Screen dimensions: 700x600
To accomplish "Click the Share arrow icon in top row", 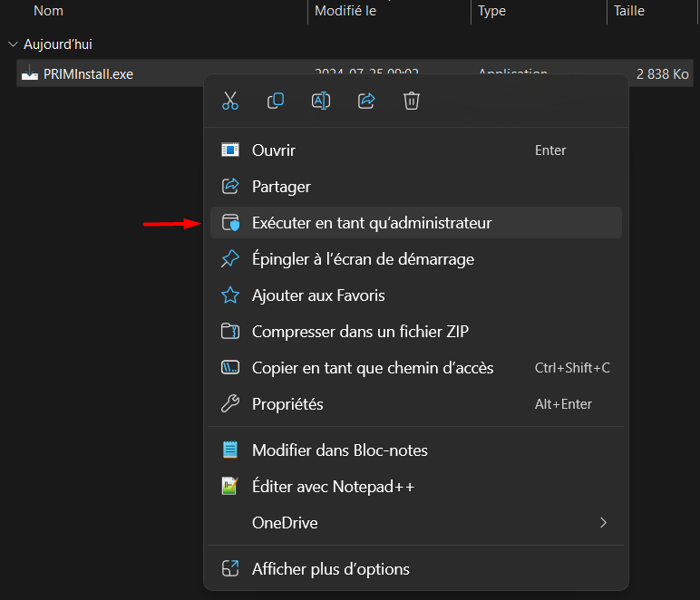I will click(x=366, y=101).
